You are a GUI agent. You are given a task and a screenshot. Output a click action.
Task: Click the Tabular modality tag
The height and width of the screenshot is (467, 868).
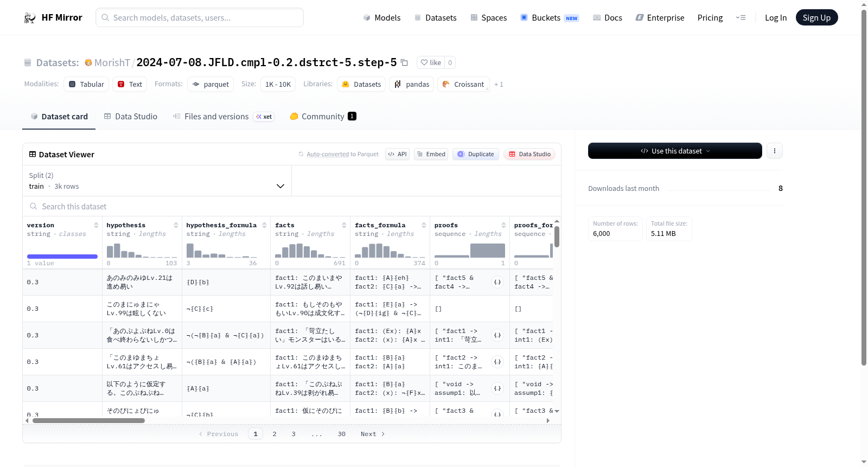[x=86, y=84]
